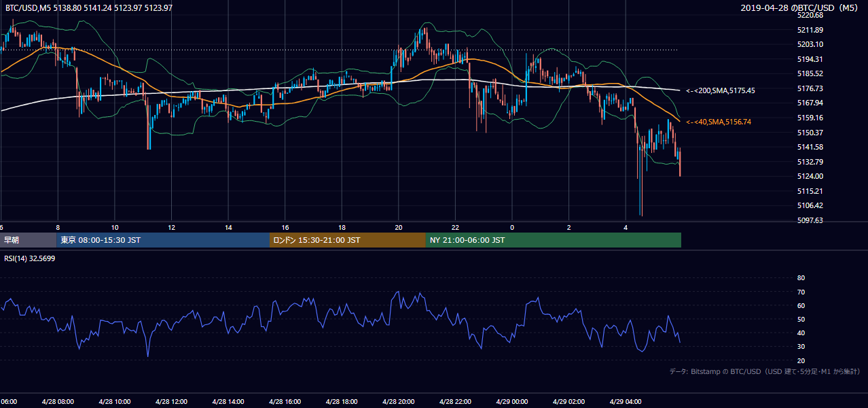Click RSI axis level 60
868x408 pixels.
[x=801, y=305]
